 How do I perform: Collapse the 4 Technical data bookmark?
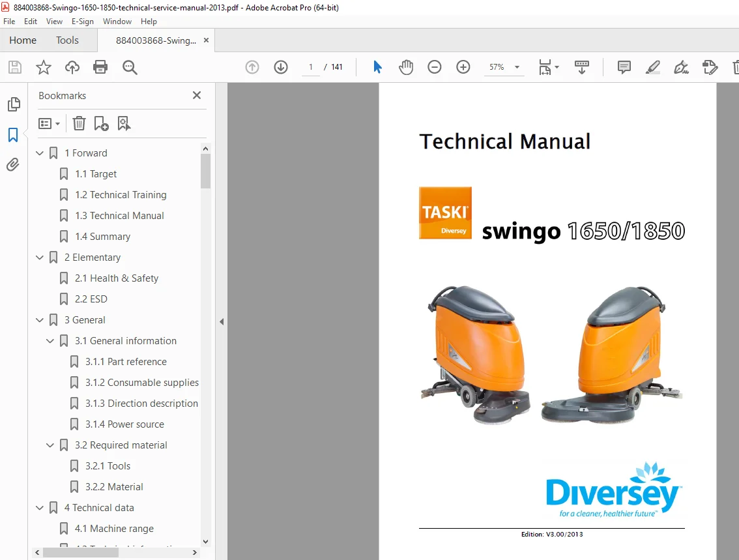click(40, 508)
